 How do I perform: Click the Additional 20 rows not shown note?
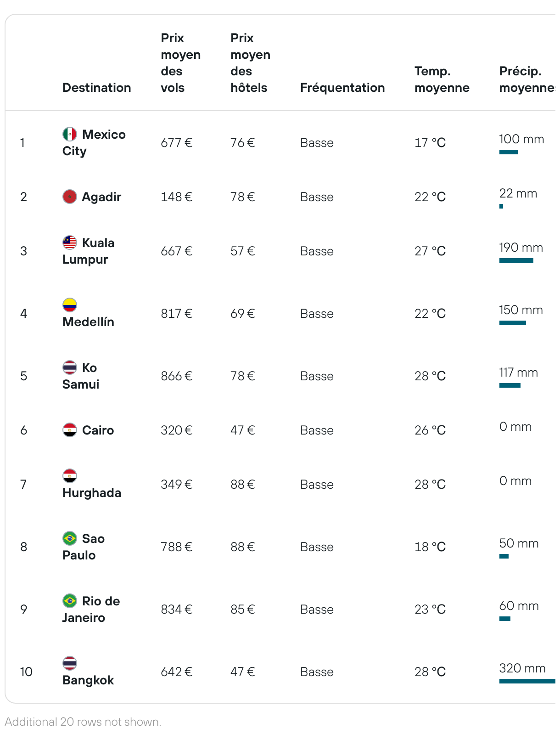coord(83,722)
